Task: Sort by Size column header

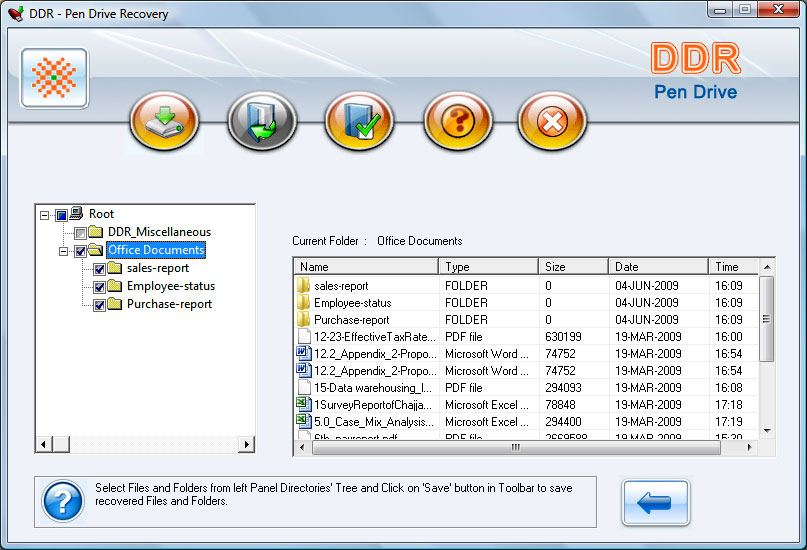Action: pyautogui.click(x=573, y=267)
